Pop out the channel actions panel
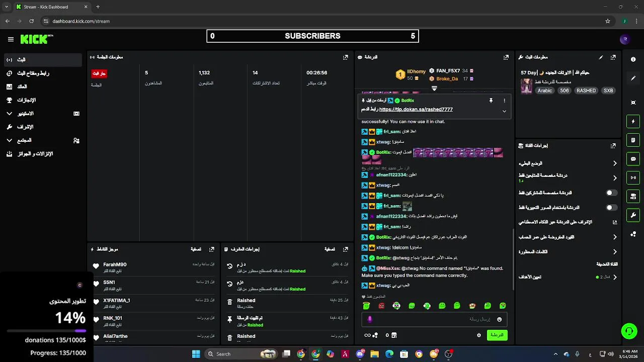The width and height of the screenshot is (644, 362). pos(613,146)
